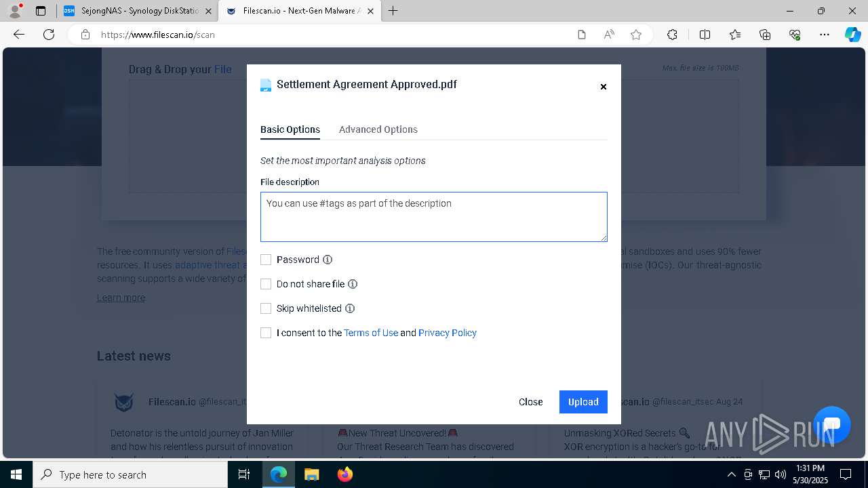Show info icon next to Do not share file
The width and height of the screenshot is (868, 488).
[353, 284]
